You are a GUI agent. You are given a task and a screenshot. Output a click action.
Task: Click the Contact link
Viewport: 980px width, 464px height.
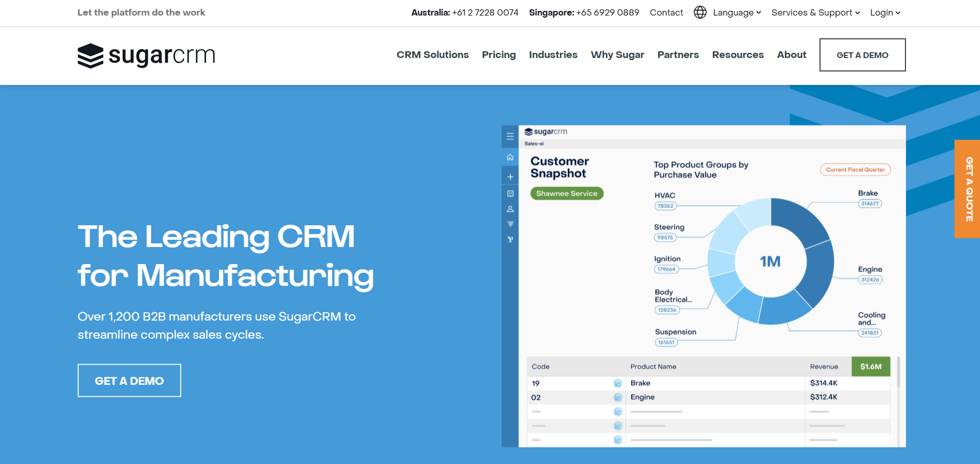point(666,12)
